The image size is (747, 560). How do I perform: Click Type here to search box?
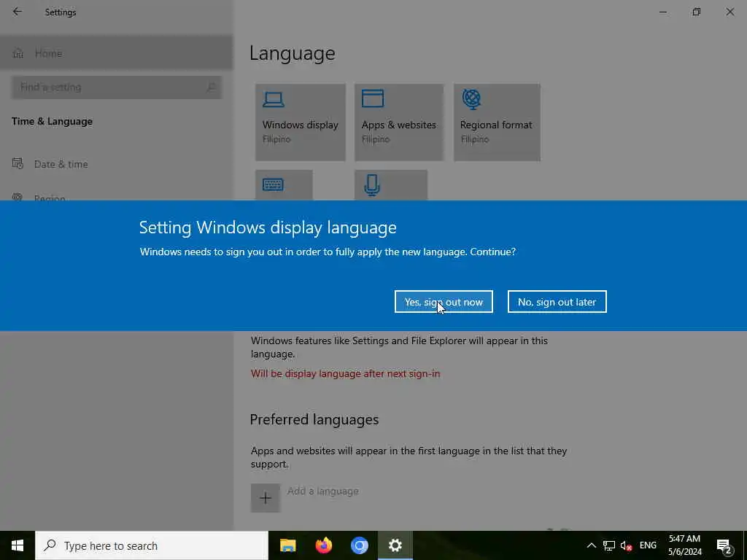pyautogui.click(x=152, y=545)
